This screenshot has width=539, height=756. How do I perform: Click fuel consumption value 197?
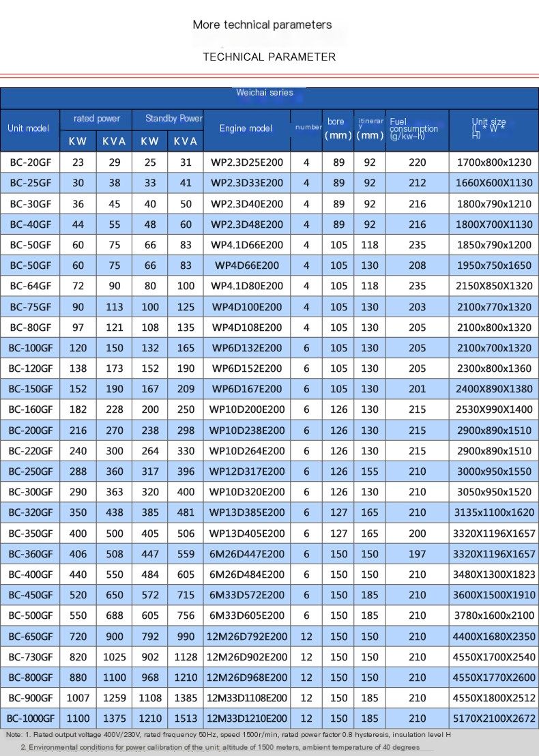tap(417, 554)
